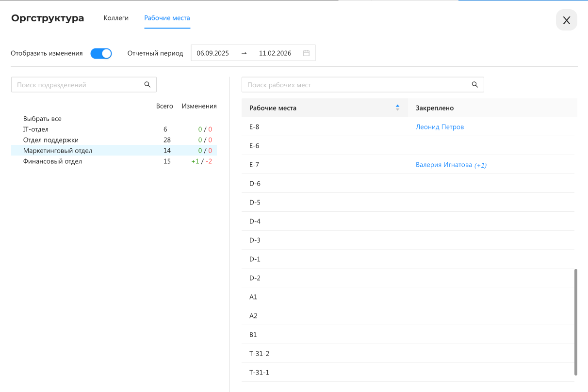Image resolution: width=588 pixels, height=392 pixels.
Task: Select the IT-отдел department
Action: click(36, 129)
